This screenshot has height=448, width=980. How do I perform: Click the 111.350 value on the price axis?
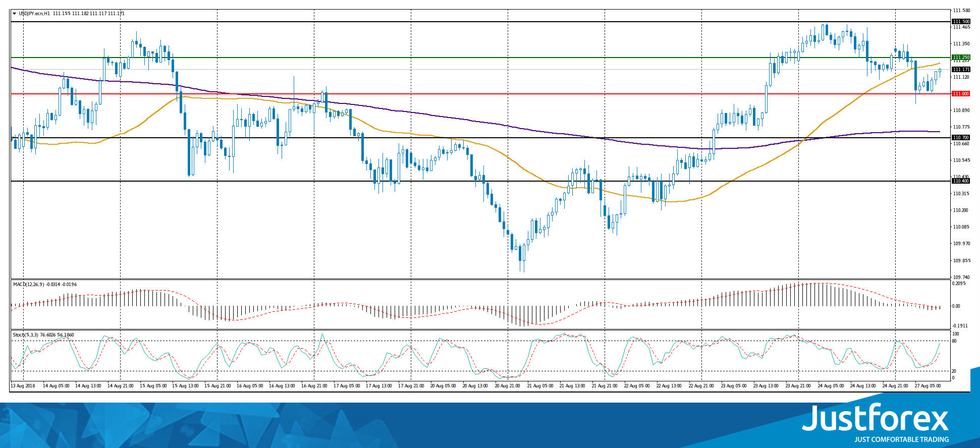click(961, 44)
